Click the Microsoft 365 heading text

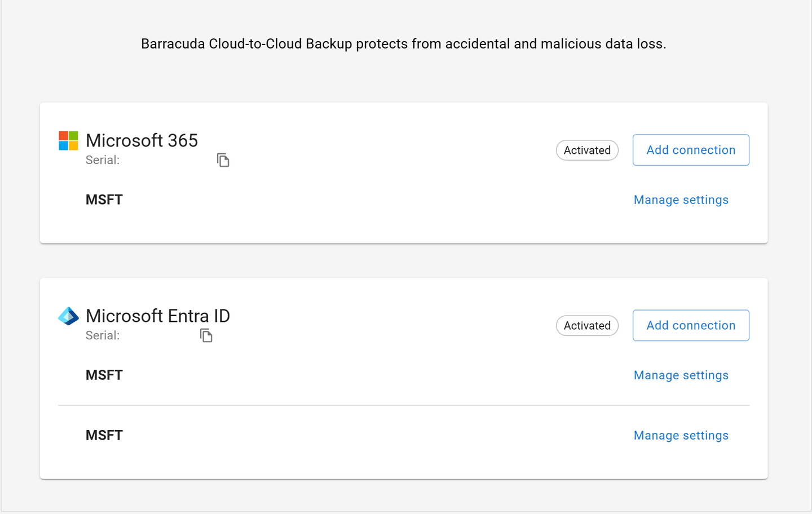click(x=142, y=140)
